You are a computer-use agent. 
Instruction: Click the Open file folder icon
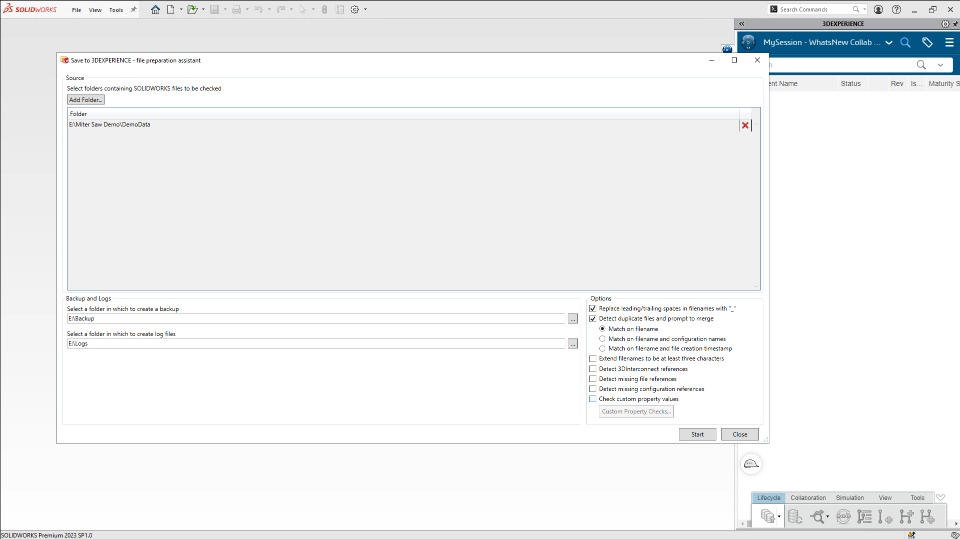coord(192,10)
